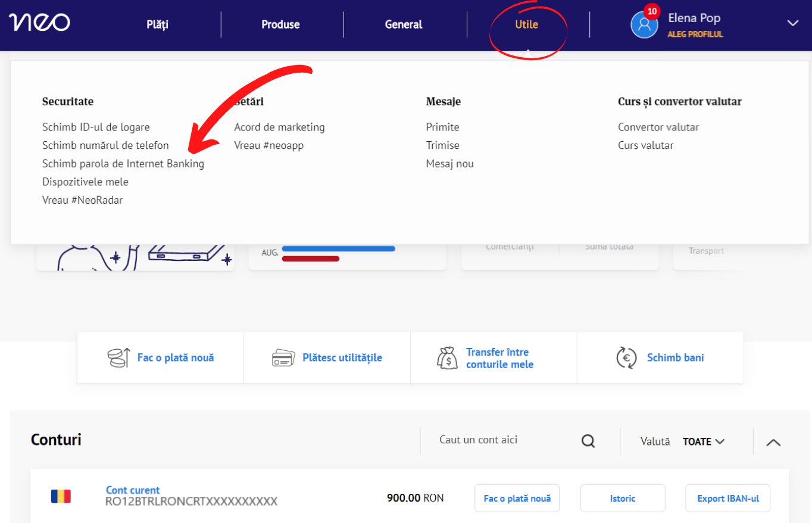Click the neo logo
The height and width of the screenshot is (523, 812).
[x=39, y=23]
